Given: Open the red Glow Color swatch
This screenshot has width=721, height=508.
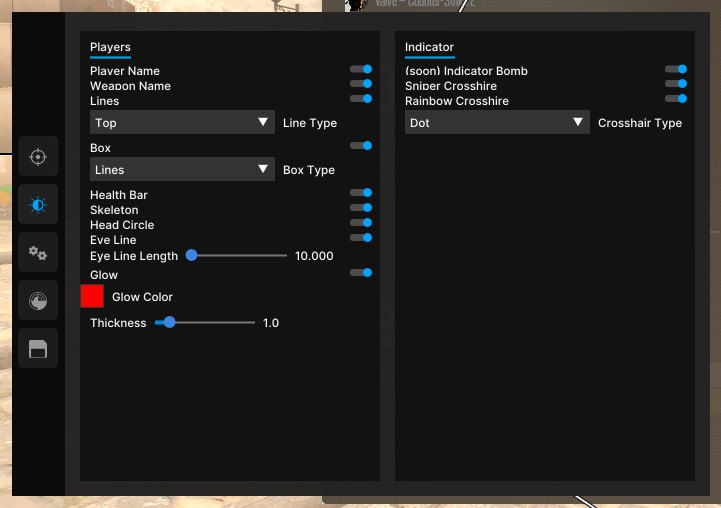Looking at the screenshot, I should tap(92, 296).
